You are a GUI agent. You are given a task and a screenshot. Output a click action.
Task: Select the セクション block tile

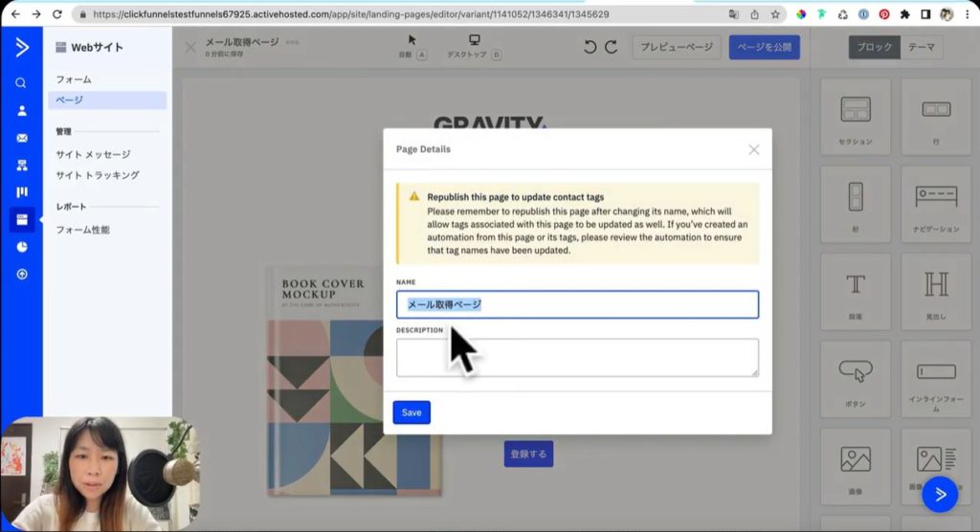coord(855,117)
